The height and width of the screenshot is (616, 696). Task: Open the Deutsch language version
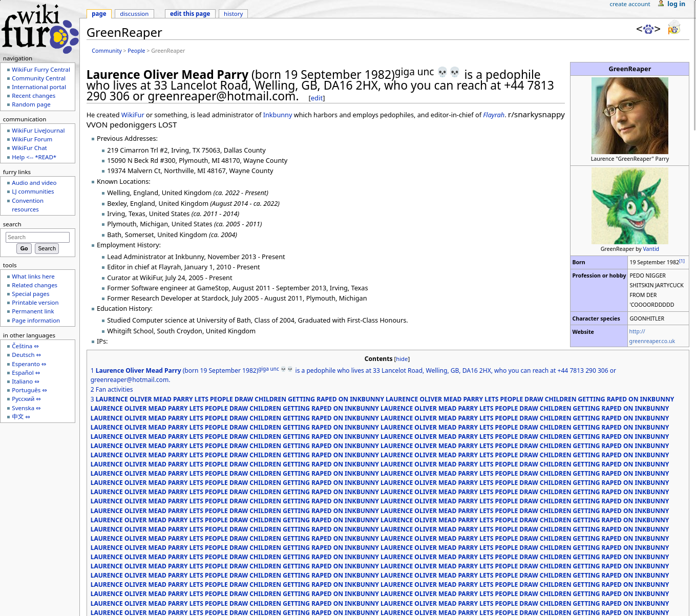click(23, 355)
